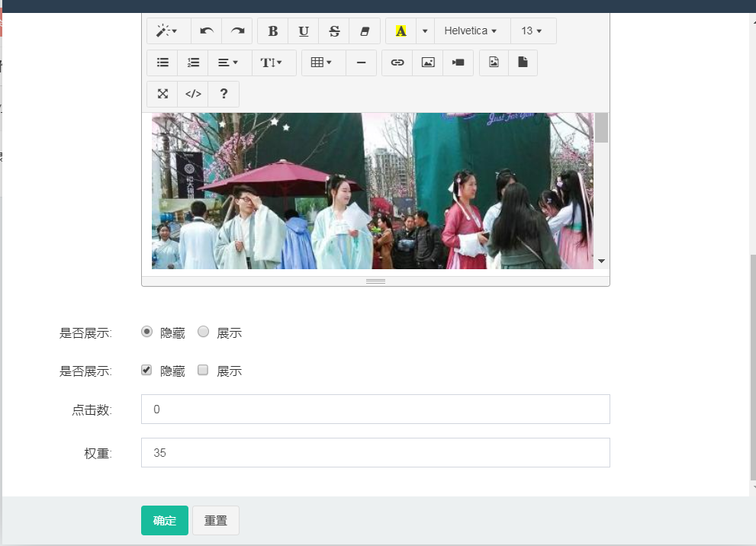Click the 确定 confirm button
Screen dimensions: 756x546
coord(164,520)
